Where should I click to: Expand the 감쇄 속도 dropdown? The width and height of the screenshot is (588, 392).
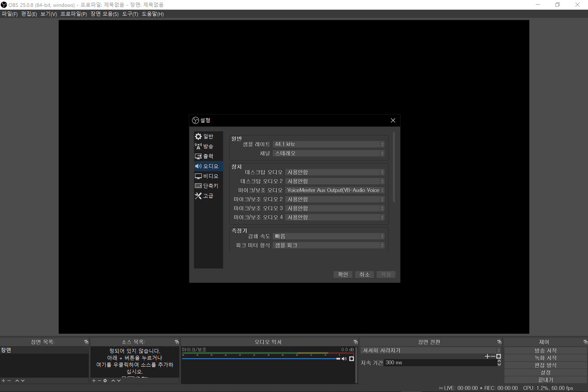pos(329,236)
